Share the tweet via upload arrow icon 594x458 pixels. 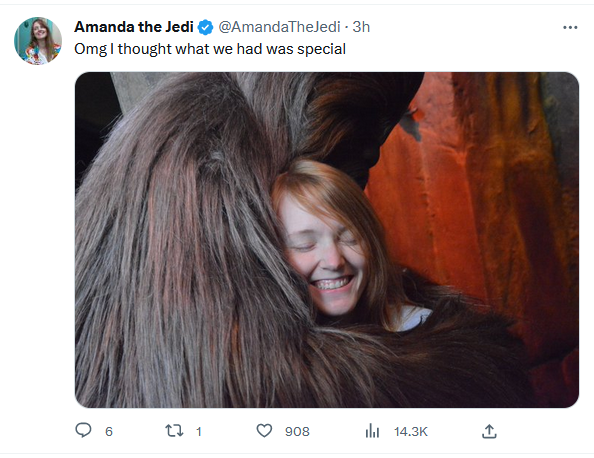[x=489, y=431]
